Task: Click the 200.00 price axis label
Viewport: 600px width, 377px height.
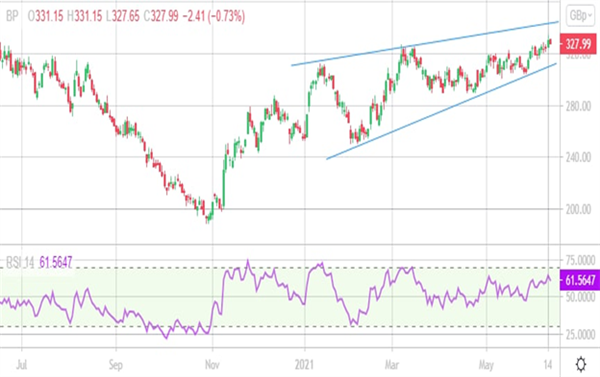Action: tap(578, 209)
